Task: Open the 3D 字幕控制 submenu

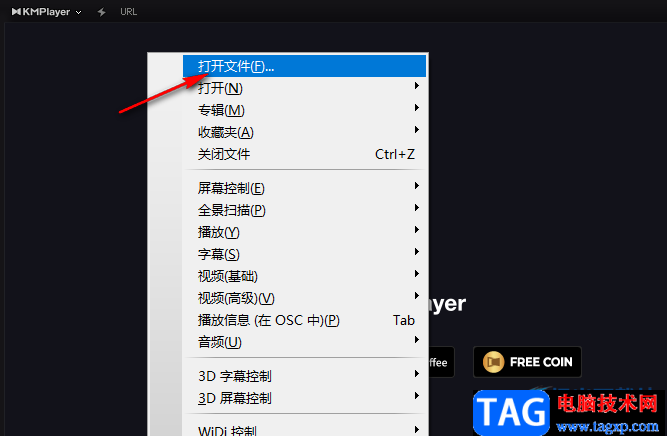Action: (x=305, y=376)
